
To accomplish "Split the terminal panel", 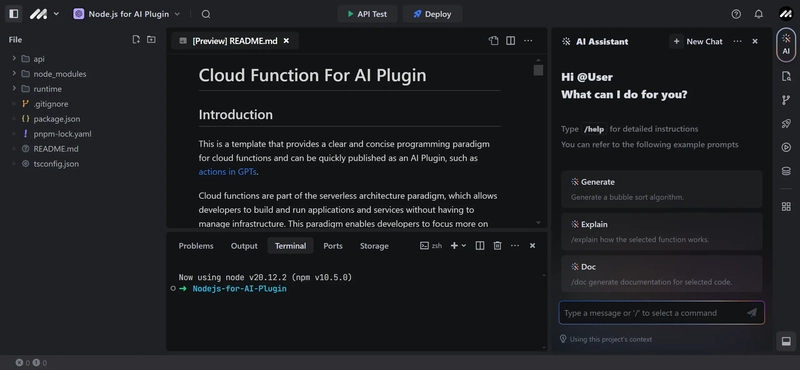I will tap(480, 245).
